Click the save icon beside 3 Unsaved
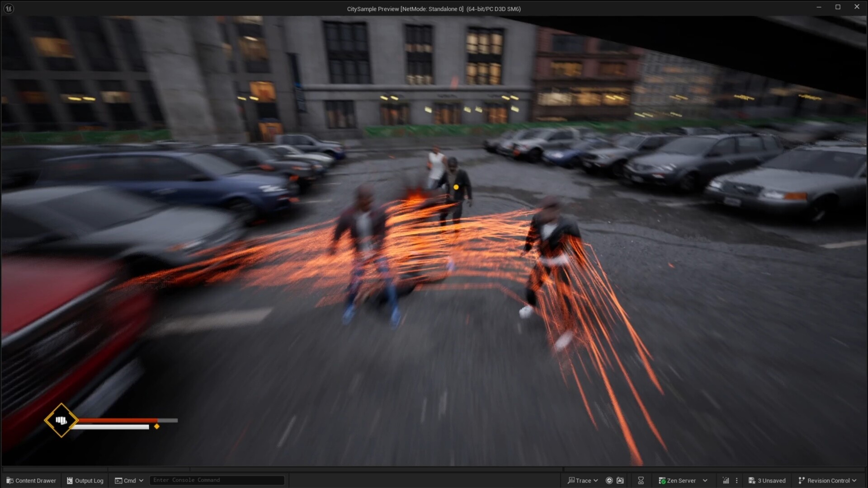This screenshot has width=868, height=488. point(751,480)
